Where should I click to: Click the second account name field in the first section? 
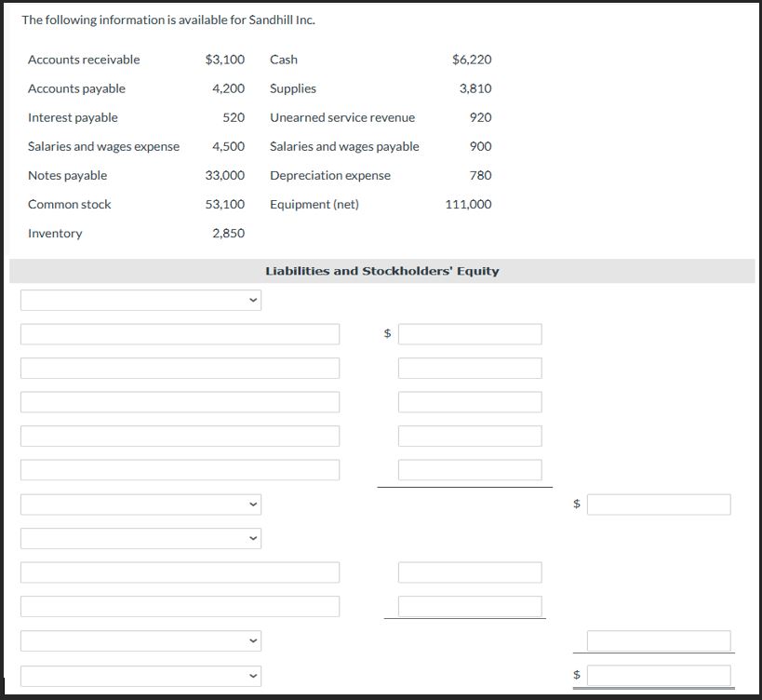pos(180,368)
